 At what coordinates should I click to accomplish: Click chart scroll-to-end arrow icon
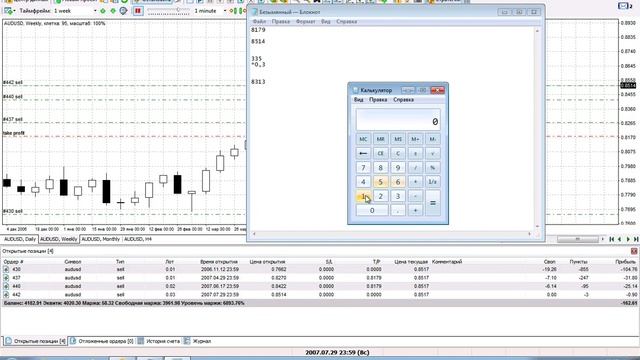click(636, 239)
